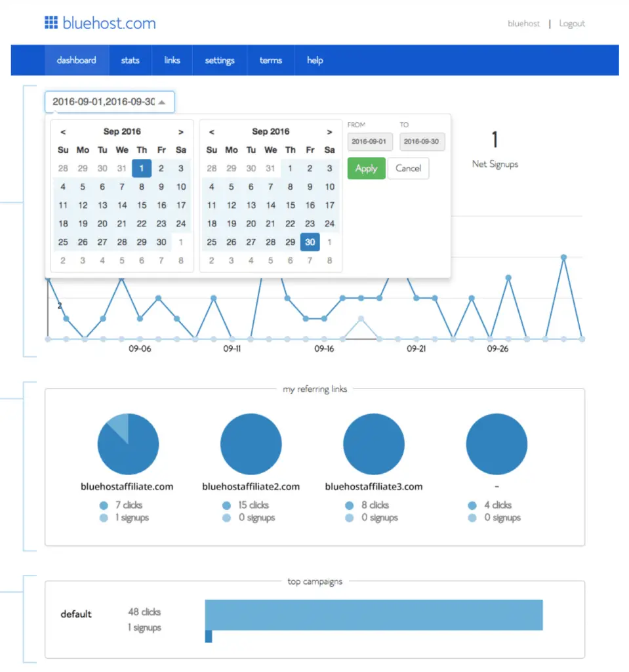Click the TO date field
Screen dimensions: 629x672
pos(422,142)
